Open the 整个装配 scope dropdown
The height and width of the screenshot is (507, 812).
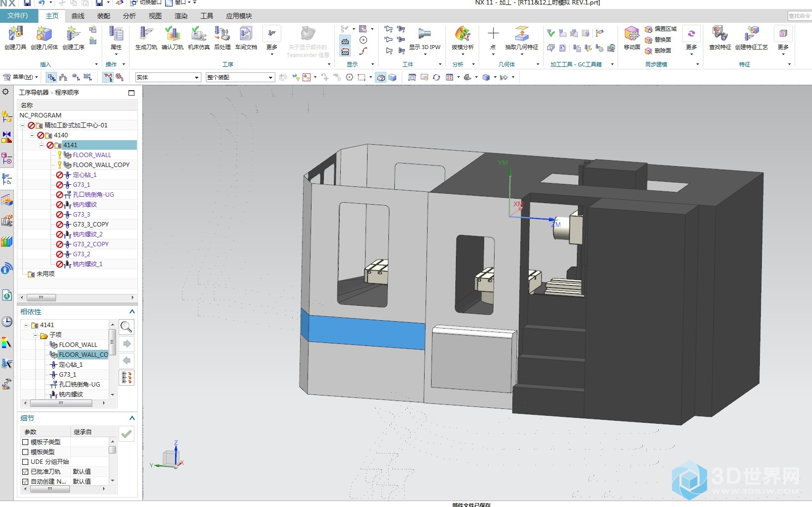[240, 77]
